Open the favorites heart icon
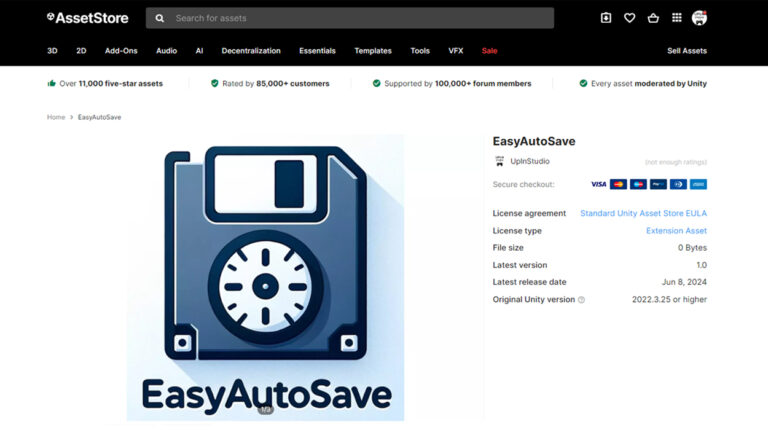This screenshot has height=430, width=768. [x=629, y=18]
